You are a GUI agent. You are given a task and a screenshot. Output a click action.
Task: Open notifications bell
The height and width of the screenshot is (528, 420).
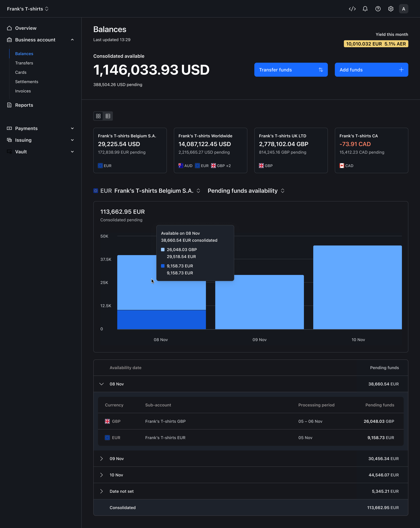point(365,9)
